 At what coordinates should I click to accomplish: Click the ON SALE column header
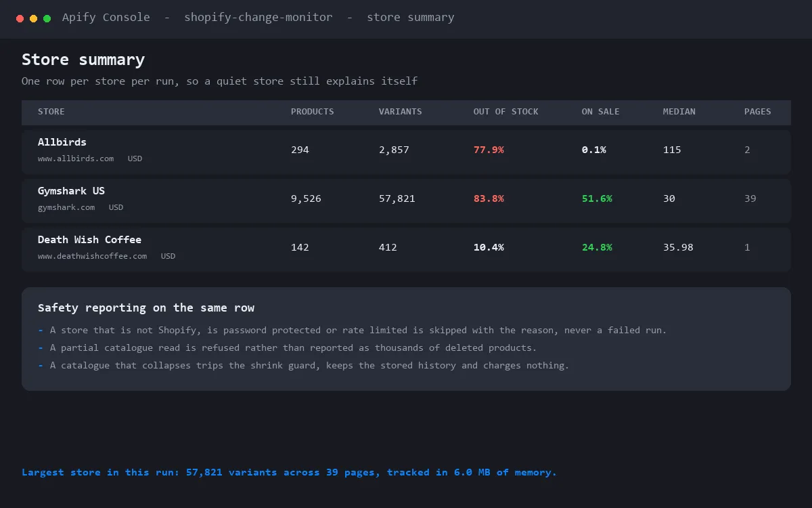tap(601, 112)
